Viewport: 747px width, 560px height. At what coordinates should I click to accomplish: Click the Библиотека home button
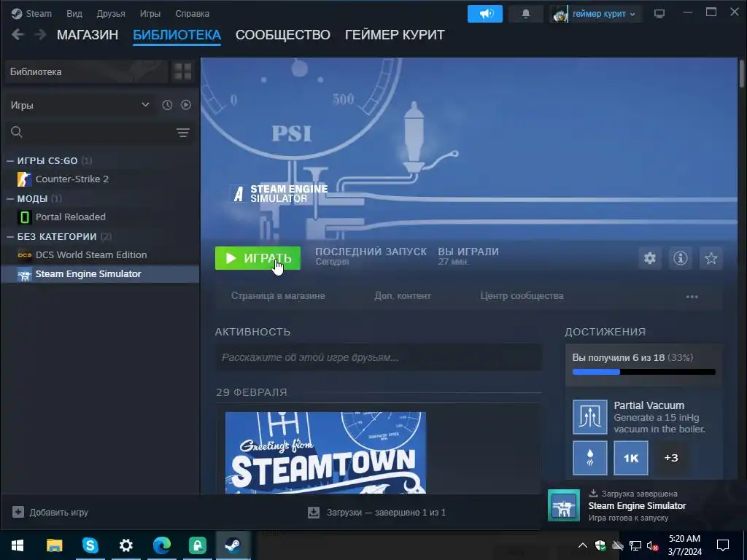(86, 72)
